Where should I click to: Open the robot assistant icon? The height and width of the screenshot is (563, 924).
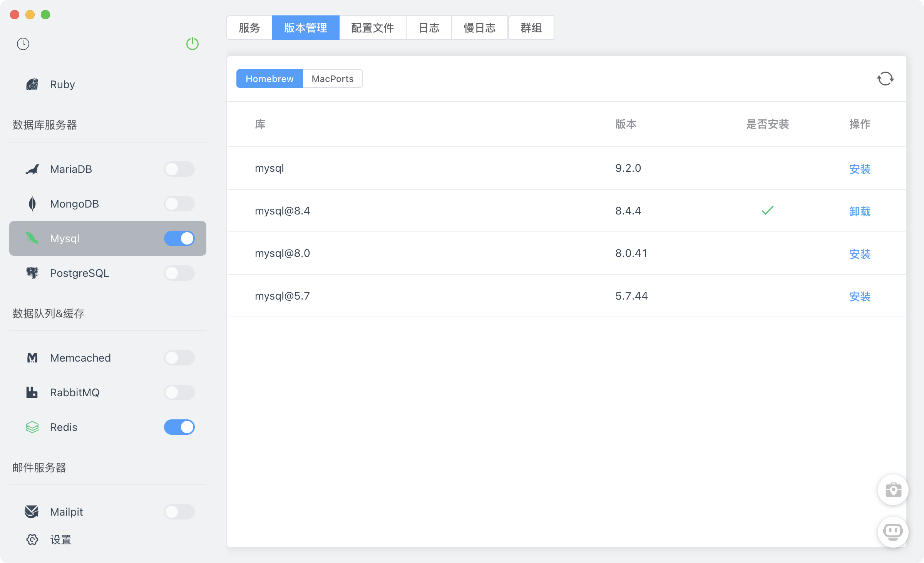point(893,532)
